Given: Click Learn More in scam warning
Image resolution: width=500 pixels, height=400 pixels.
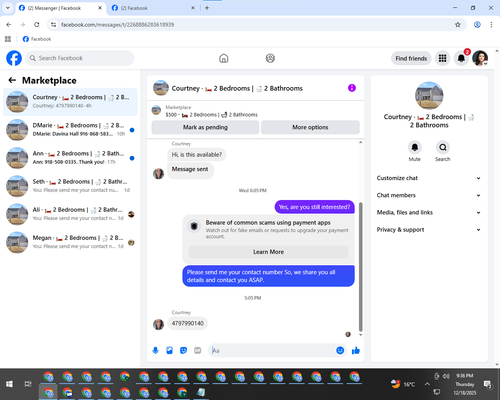Looking at the screenshot, I should [268, 252].
